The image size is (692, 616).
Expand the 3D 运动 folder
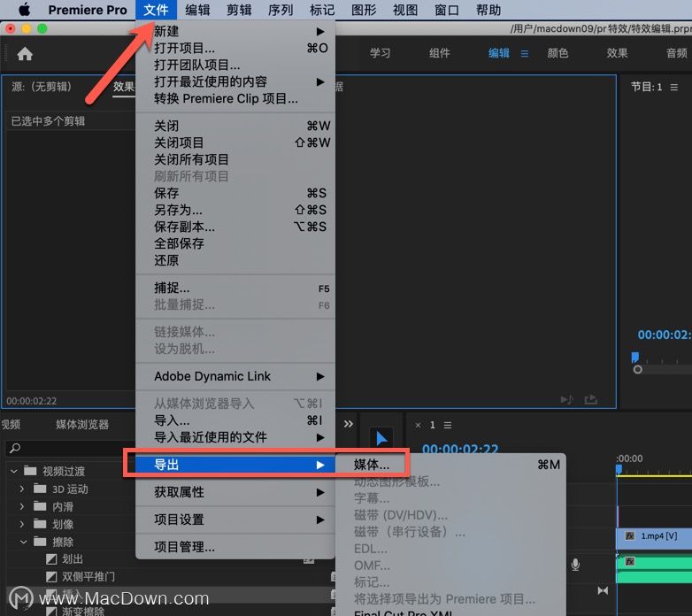click(21, 489)
